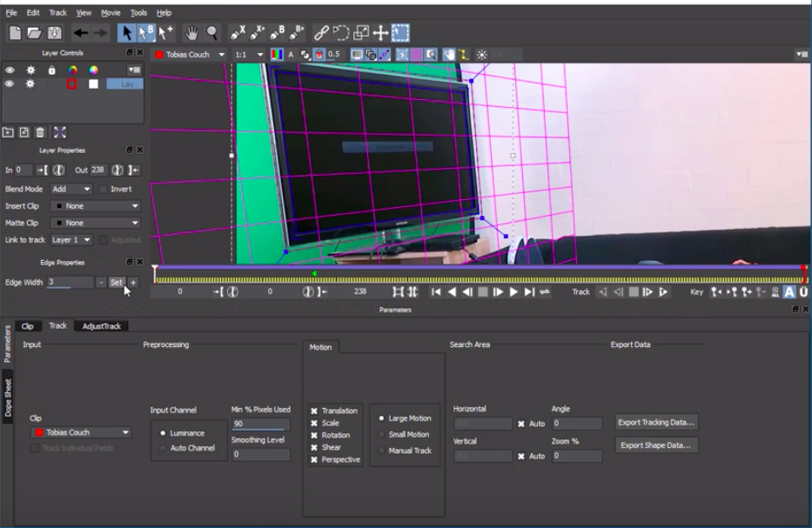Click the Min % Pixels Used field
812x528 pixels.
(260, 424)
